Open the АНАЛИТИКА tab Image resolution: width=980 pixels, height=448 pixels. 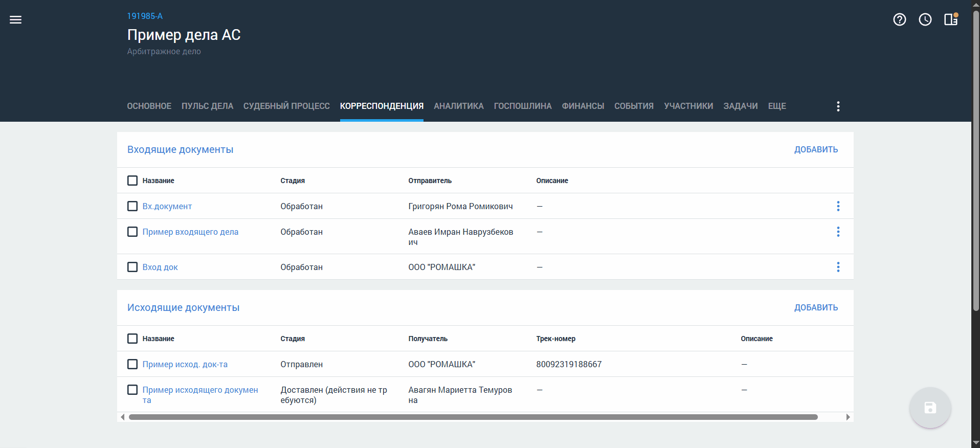(459, 106)
